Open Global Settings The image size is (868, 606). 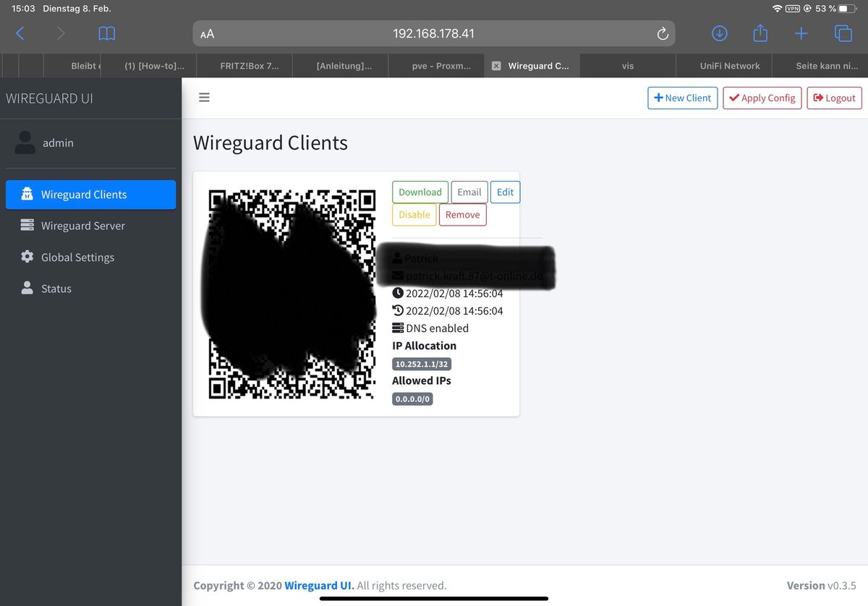(x=90, y=257)
